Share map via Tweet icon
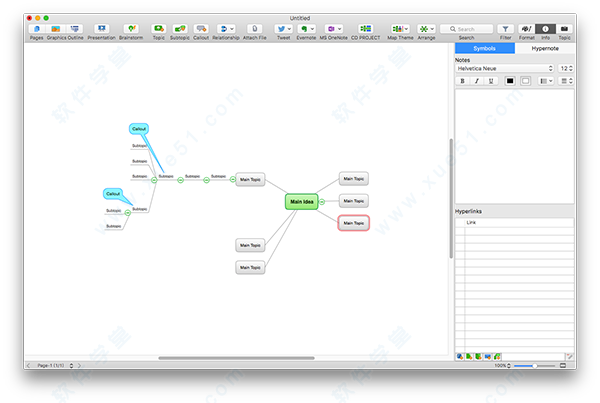This screenshot has height=403, width=600. pyautogui.click(x=281, y=29)
